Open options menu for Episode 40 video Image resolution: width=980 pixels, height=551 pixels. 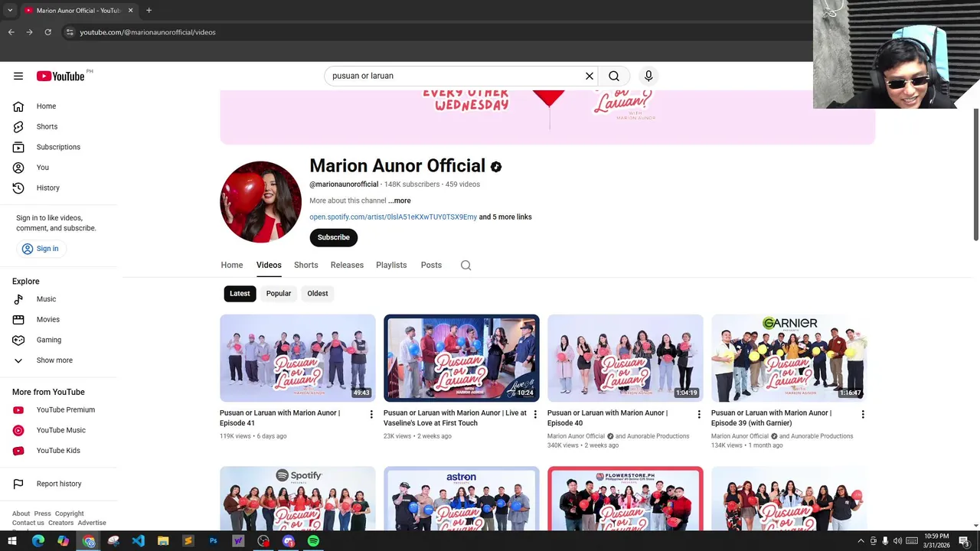(698, 414)
